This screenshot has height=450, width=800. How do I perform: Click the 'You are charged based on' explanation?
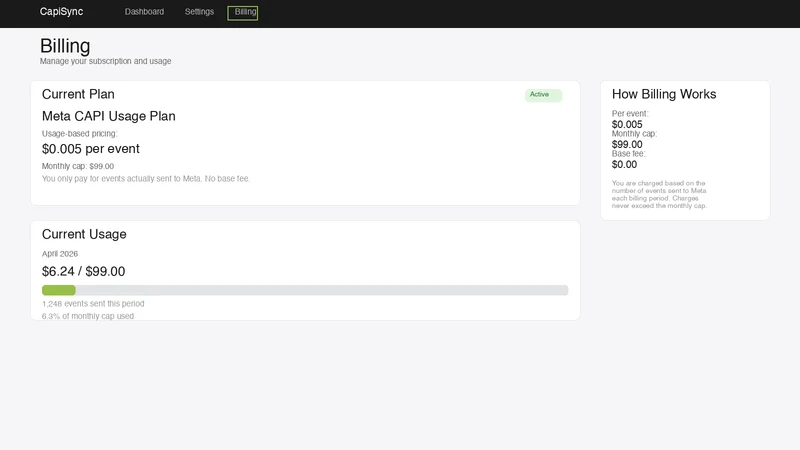(x=659, y=194)
